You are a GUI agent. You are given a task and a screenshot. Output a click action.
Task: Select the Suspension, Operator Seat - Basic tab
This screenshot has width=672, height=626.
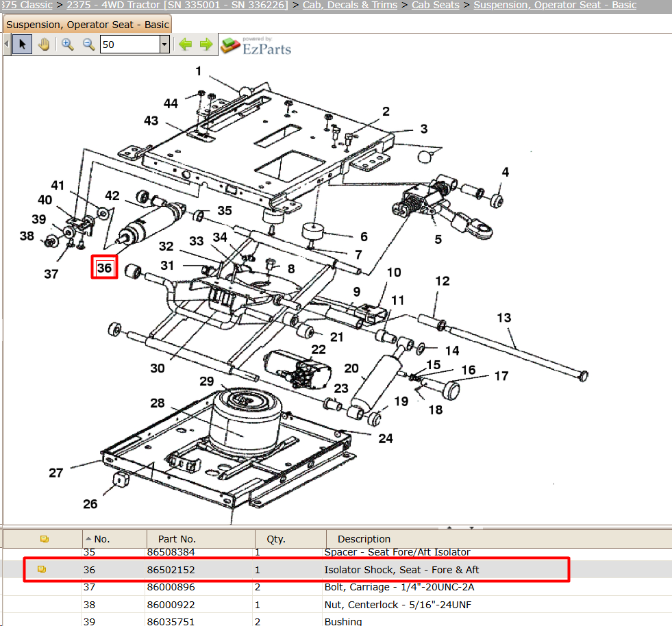88,25
